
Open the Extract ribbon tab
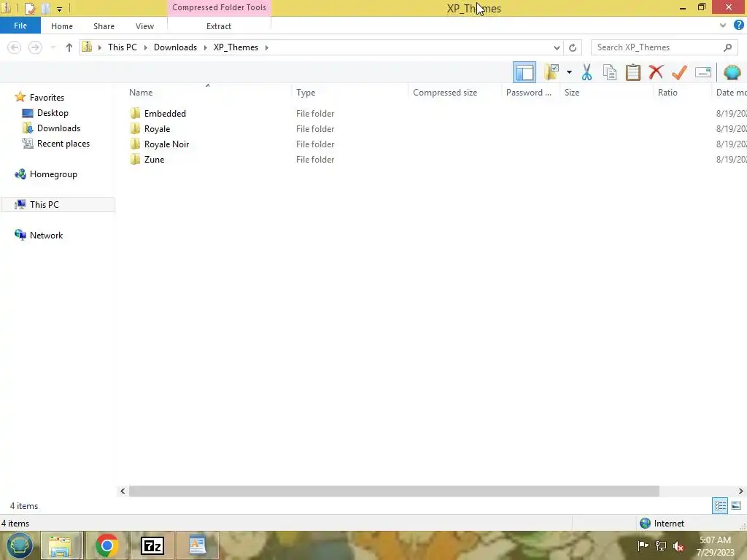click(219, 26)
